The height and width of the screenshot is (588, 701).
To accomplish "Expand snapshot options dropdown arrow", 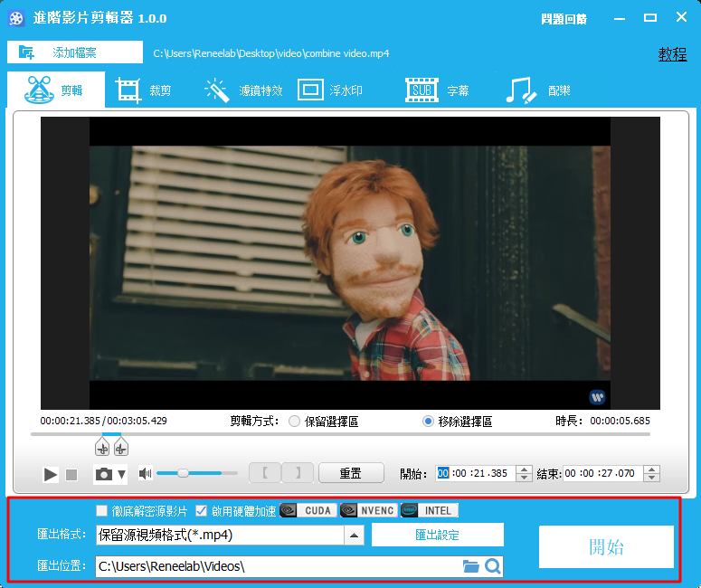I will 121,474.
